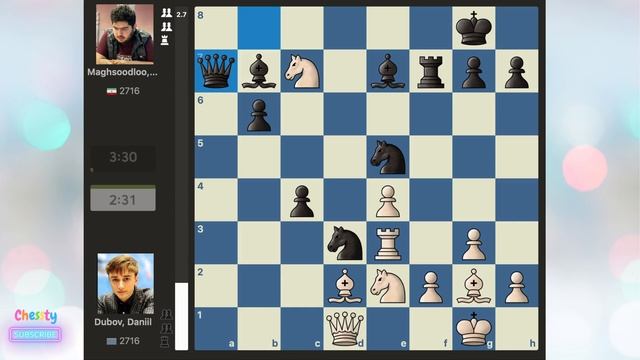Click the black queen on a7
The image size is (640, 360).
point(216,71)
